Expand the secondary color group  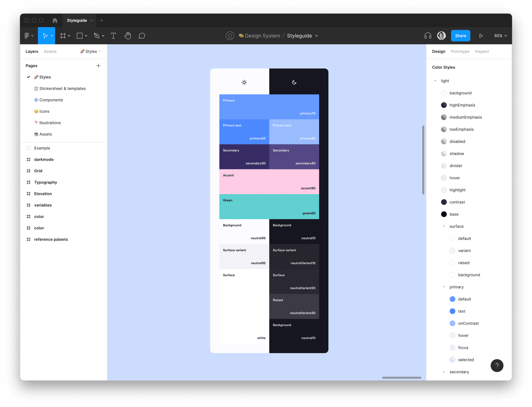[x=444, y=372]
